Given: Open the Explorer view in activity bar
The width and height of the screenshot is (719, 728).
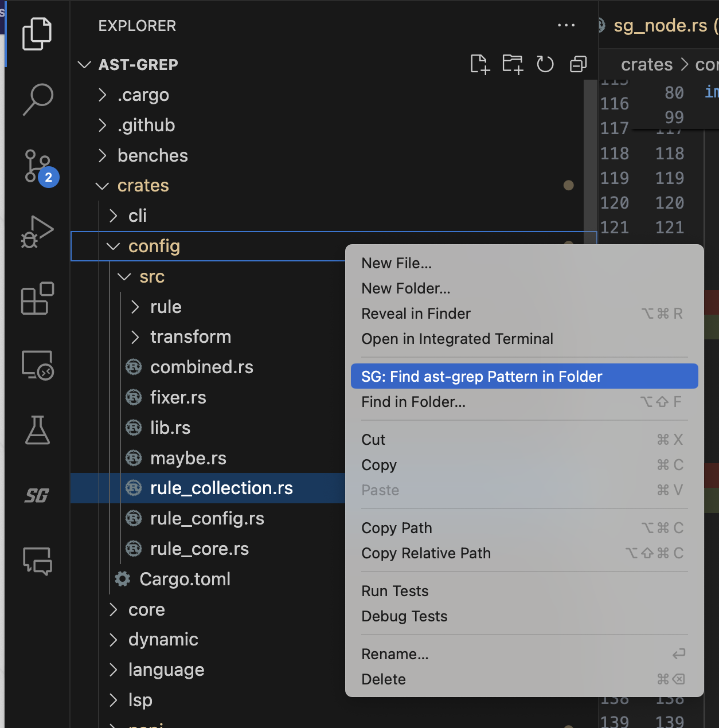Looking at the screenshot, I should point(37,34).
